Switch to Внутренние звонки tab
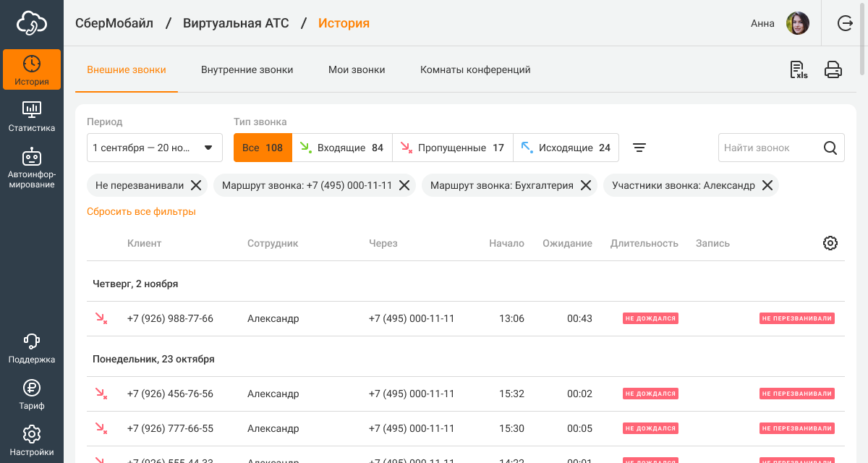Screen dimensions: 868x463 tap(247, 70)
